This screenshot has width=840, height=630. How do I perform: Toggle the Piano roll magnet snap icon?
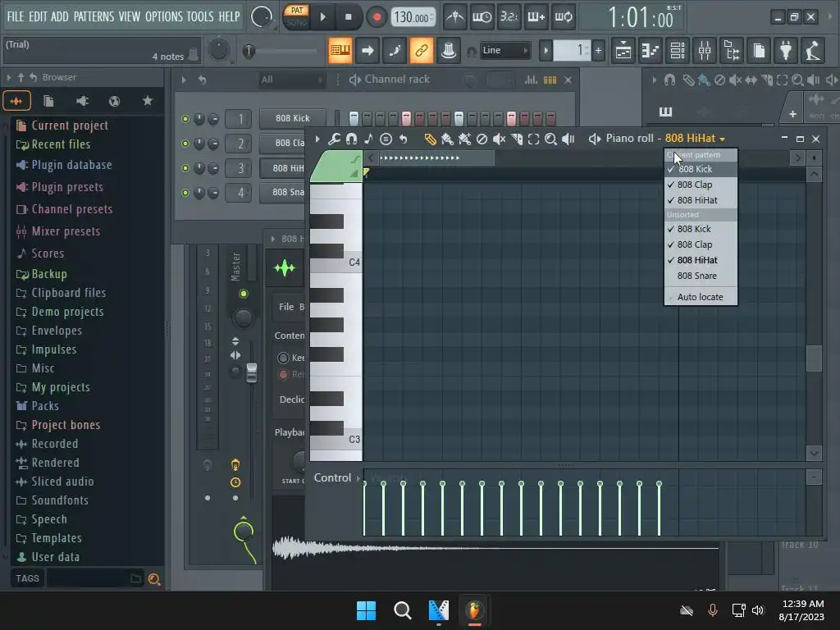pos(351,139)
